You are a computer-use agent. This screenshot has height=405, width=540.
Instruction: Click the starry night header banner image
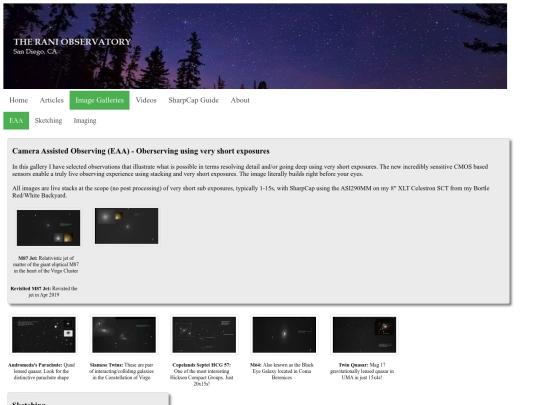(255, 46)
